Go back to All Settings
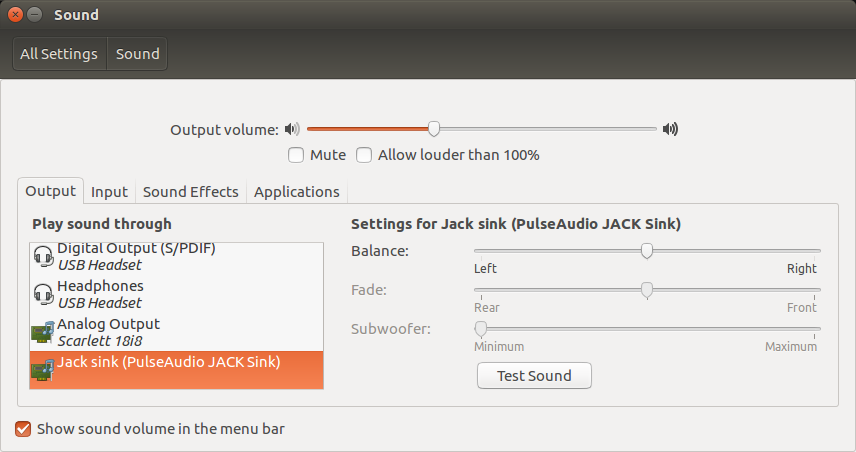Image resolution: width=856 pixels, height=452 pixels. click(59, 54)
